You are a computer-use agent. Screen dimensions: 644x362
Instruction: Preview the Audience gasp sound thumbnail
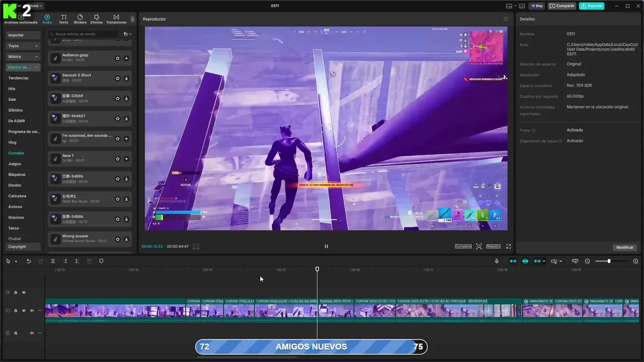click(x=55, y=57)
